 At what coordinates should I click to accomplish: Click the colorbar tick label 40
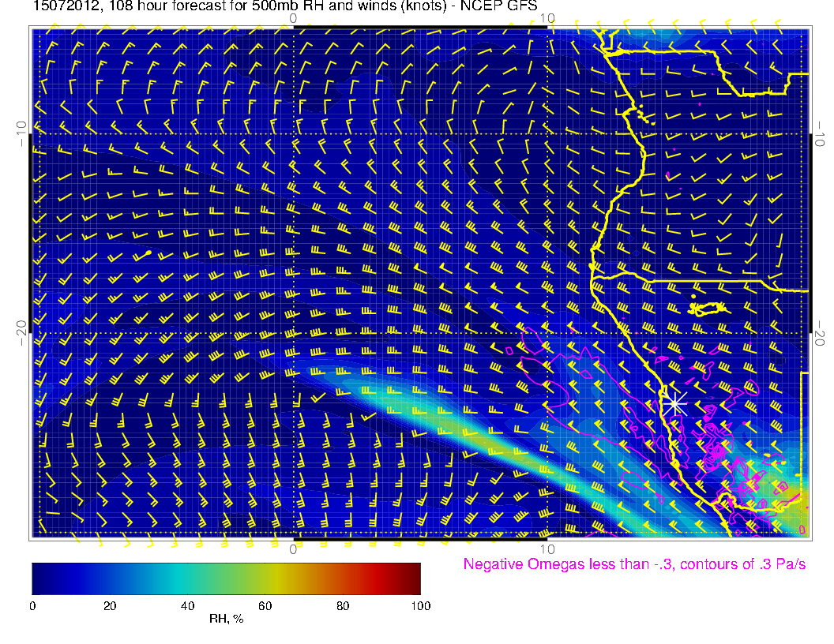(187, 605)
